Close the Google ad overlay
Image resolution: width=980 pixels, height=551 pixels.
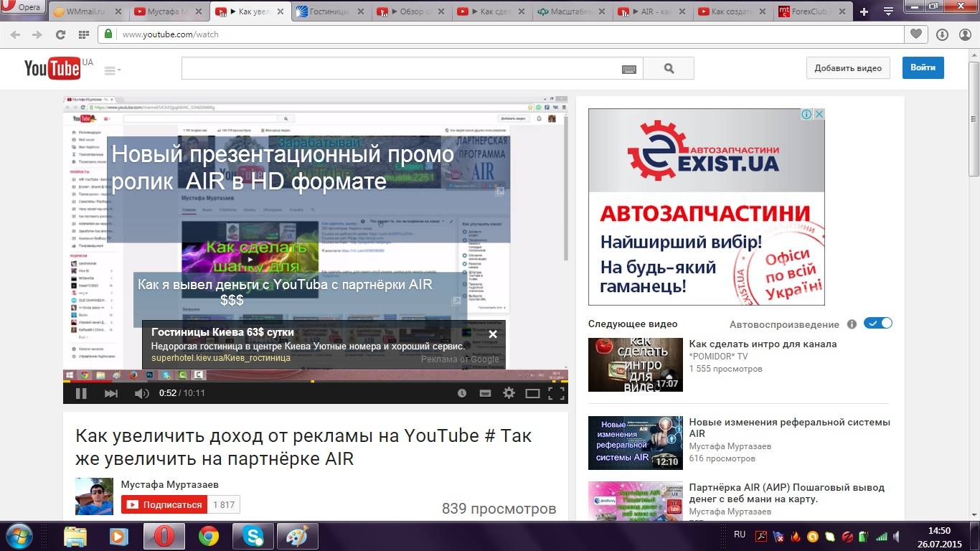pyautogui.click(x=493, y=334)
